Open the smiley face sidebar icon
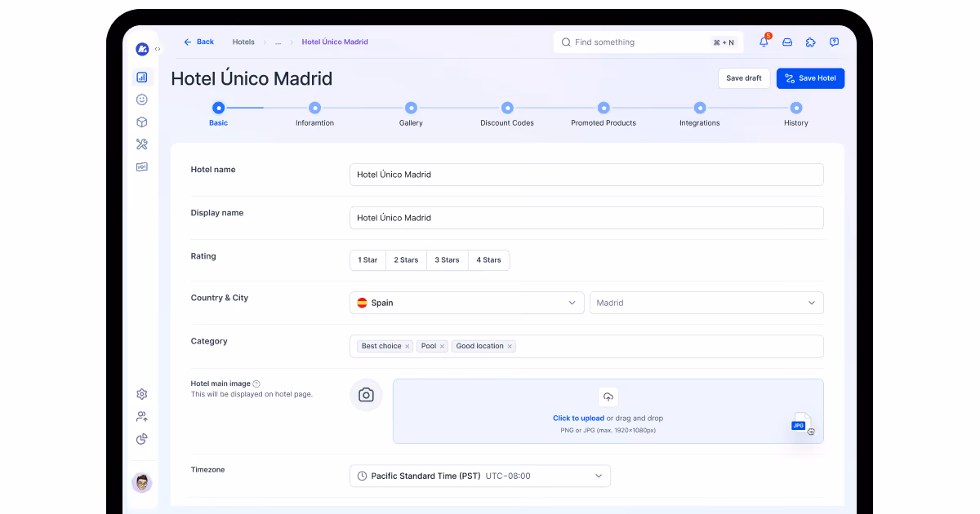This screenshot has height=514, width=980. pos(142,100)
